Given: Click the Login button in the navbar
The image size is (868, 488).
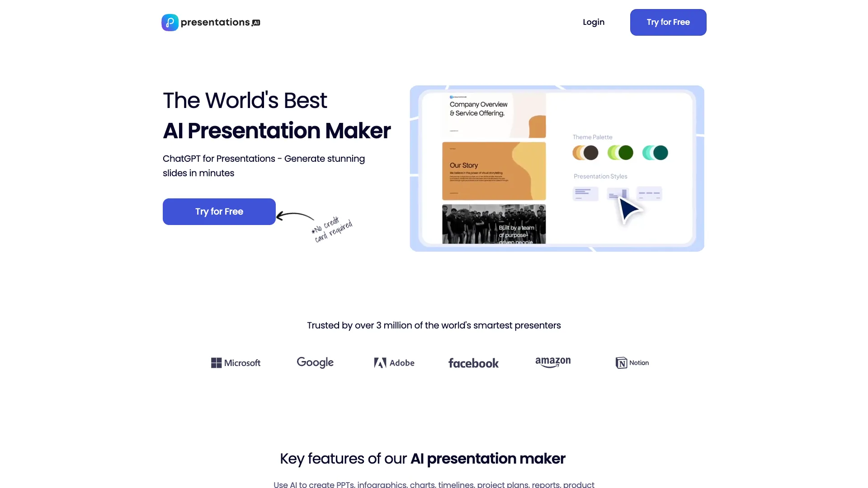Looking at the screenshot, I should [594, 22].
